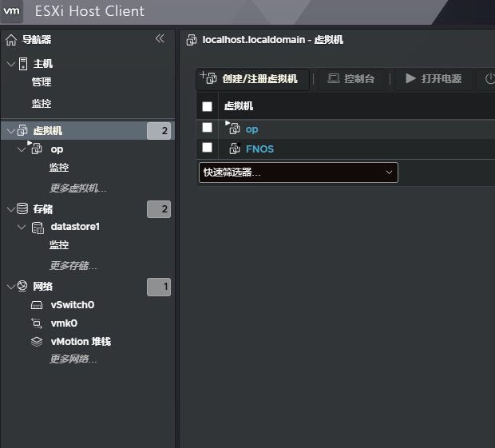Open 监控 under op VM

click(x=59, y=168)
